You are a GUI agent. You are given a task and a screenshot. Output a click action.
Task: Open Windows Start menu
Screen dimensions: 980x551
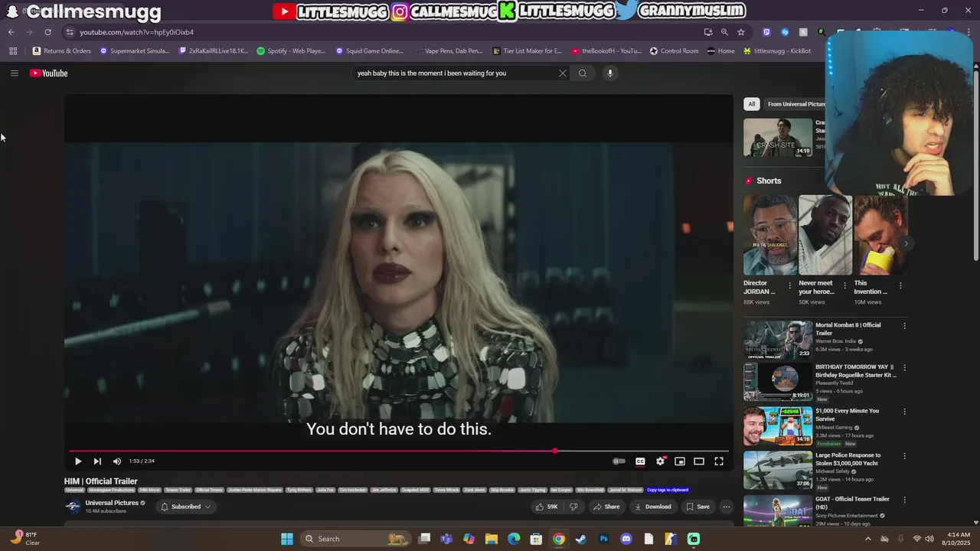pyautogui.click(x=287, y=539)
